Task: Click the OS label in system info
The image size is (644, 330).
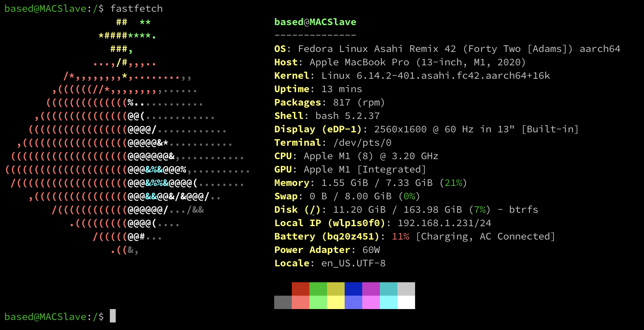Action: pos(280,49)
